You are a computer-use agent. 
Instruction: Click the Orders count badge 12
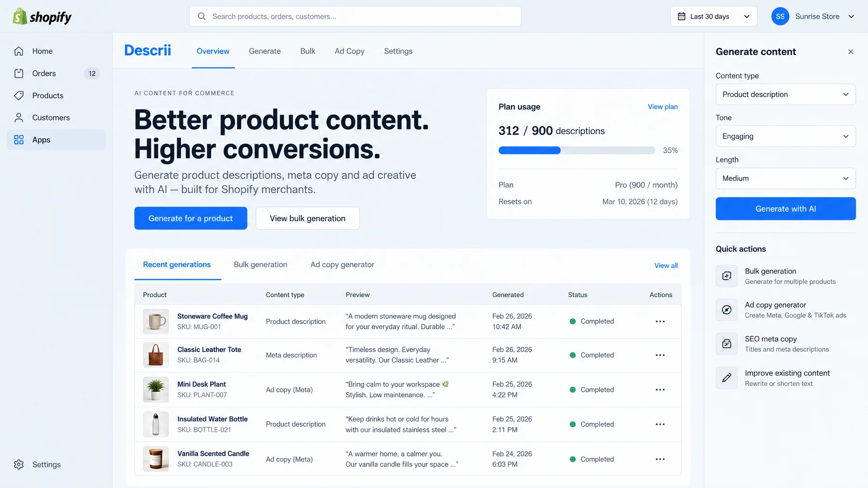(92, 73)
